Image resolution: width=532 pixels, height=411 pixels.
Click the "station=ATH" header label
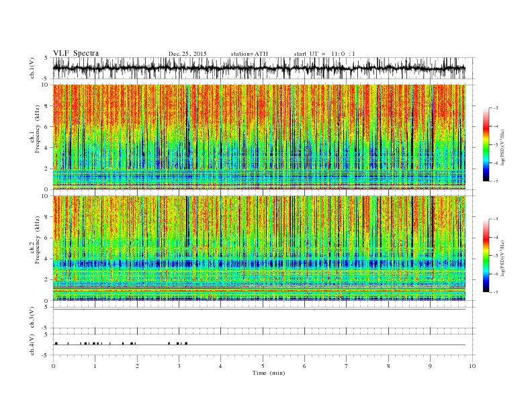249,54
